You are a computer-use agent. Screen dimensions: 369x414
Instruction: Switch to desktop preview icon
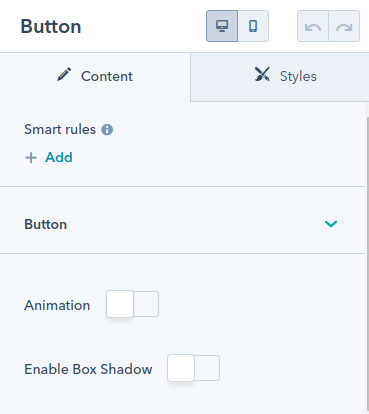(222, 26)
